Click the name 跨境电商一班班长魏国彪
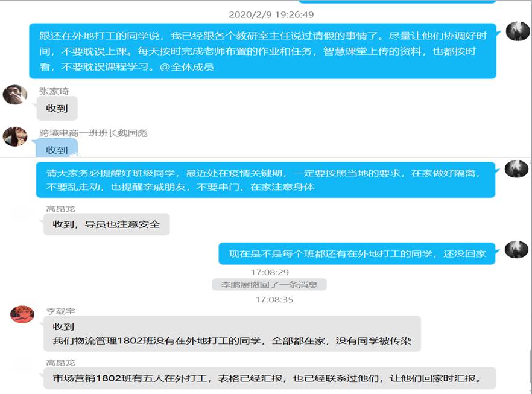Viewport: 532px width, 394px height. click(93, 133)
